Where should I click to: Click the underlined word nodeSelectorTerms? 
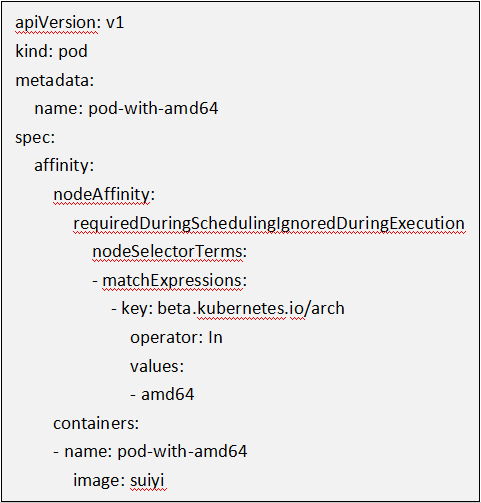pos(168,252)
